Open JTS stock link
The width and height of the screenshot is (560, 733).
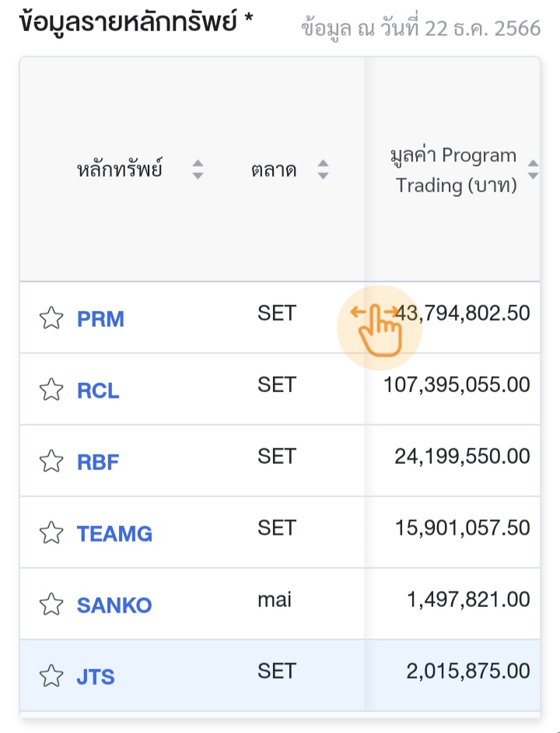(x=96, y=676)
